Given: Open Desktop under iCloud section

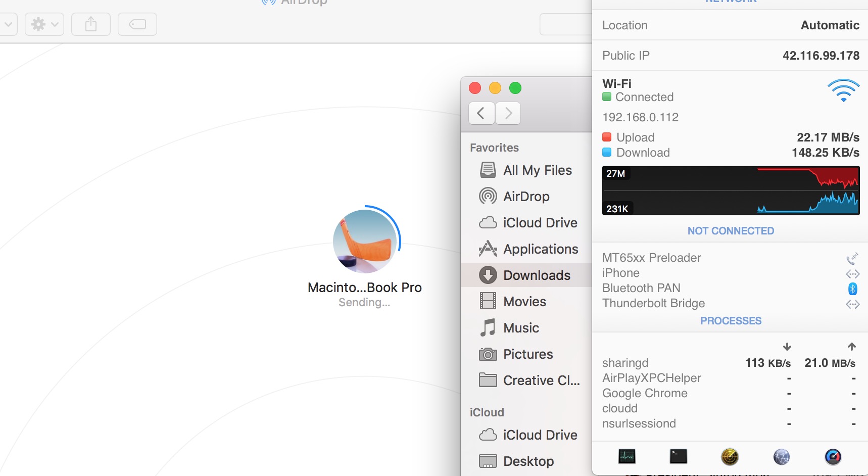Looking at the screenshot, I should (x=526, y=461).
